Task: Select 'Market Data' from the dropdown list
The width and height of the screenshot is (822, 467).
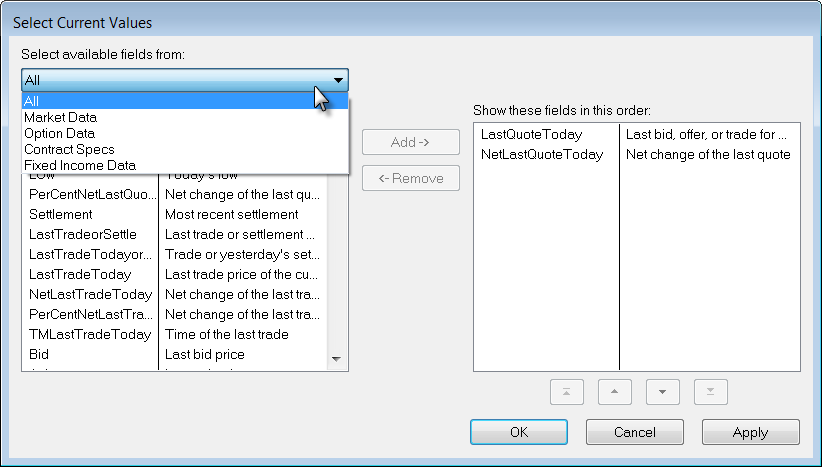Action: pos(60,117)
